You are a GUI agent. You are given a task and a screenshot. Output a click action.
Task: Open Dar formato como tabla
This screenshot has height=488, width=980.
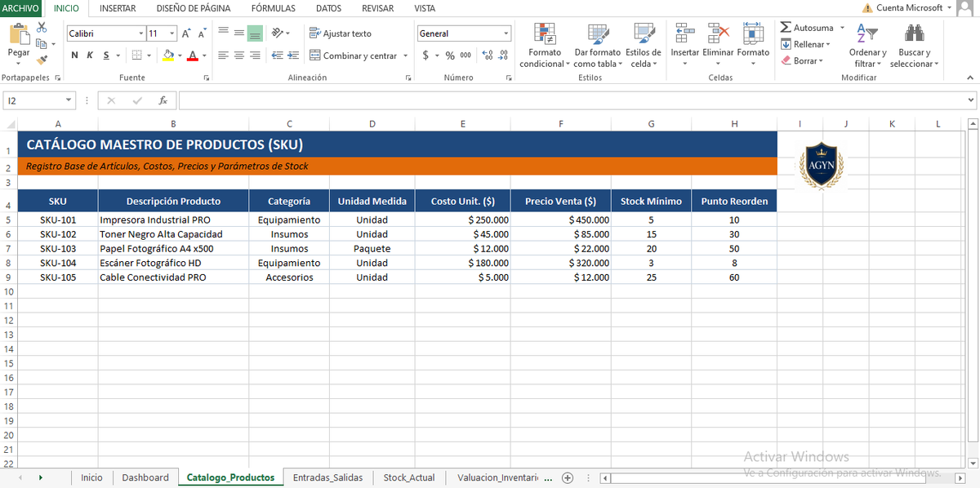click(598, 45)
